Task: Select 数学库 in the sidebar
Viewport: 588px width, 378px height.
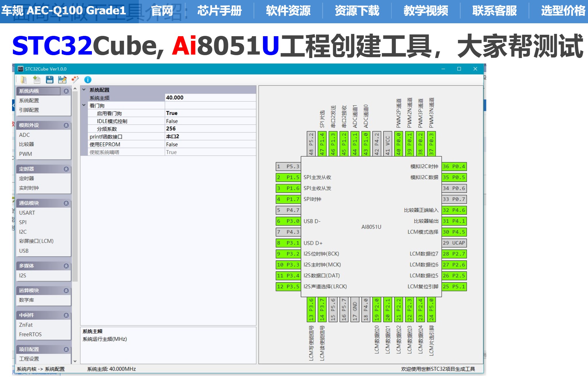Action: [x=26, y=300]
